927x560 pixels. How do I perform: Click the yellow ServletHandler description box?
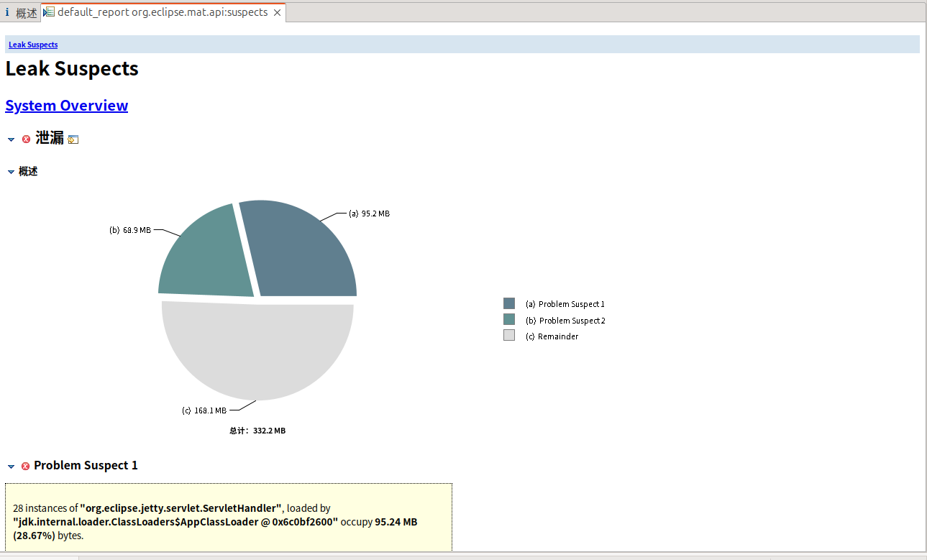tap(228, 518)
